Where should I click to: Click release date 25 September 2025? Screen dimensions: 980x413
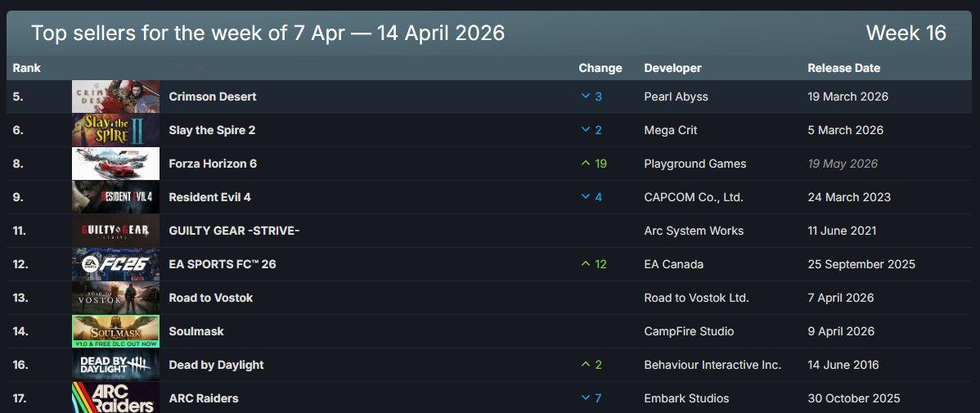pyautogui.click(x=861, y=264)
